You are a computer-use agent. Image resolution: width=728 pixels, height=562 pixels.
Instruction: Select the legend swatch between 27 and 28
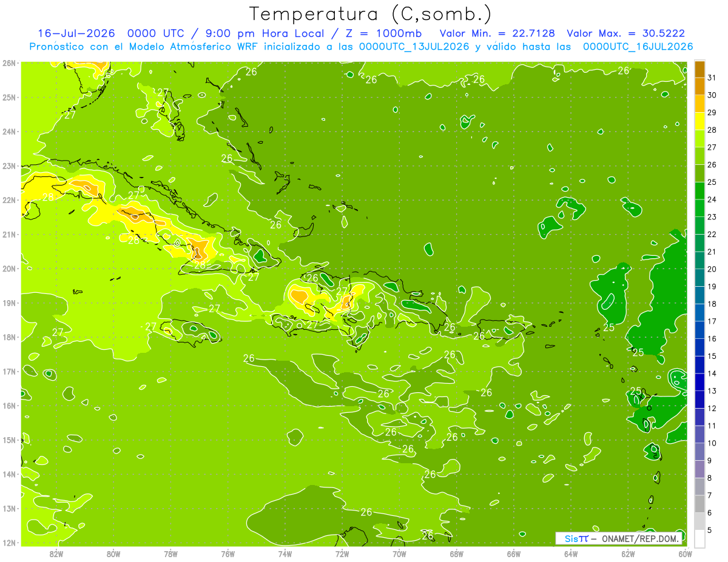[699, 138]
